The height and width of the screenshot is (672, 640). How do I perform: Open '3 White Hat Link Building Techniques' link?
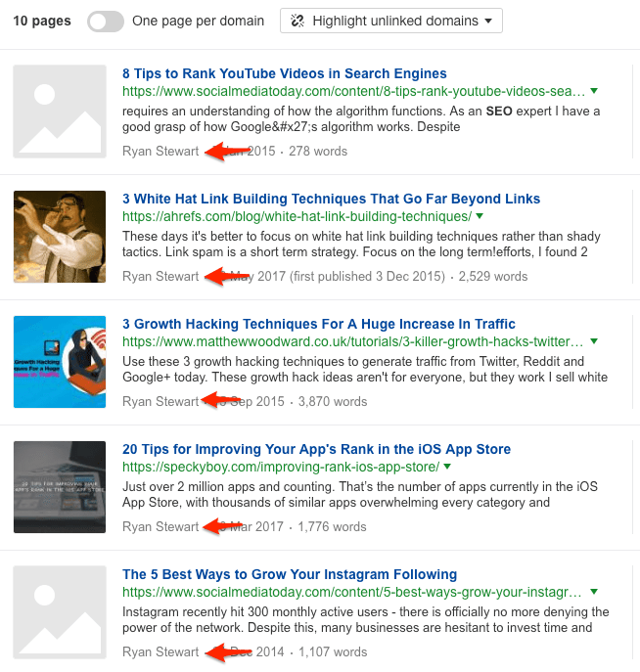pyautogui.click(x=331, y=199)
